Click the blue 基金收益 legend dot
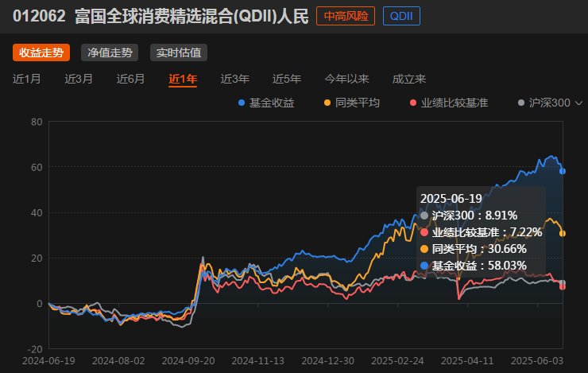588x373 pixels. [242, 103]
